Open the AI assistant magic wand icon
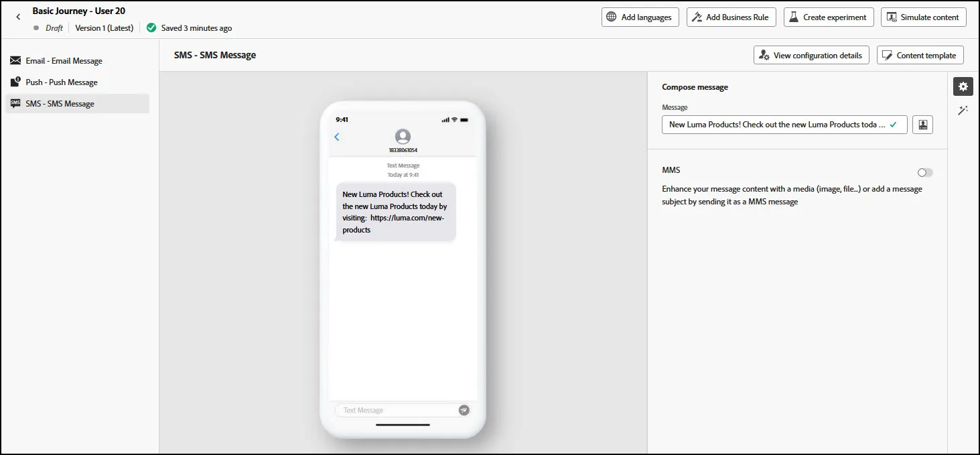Viewport: 980px width, 455px height. point(963,111)
